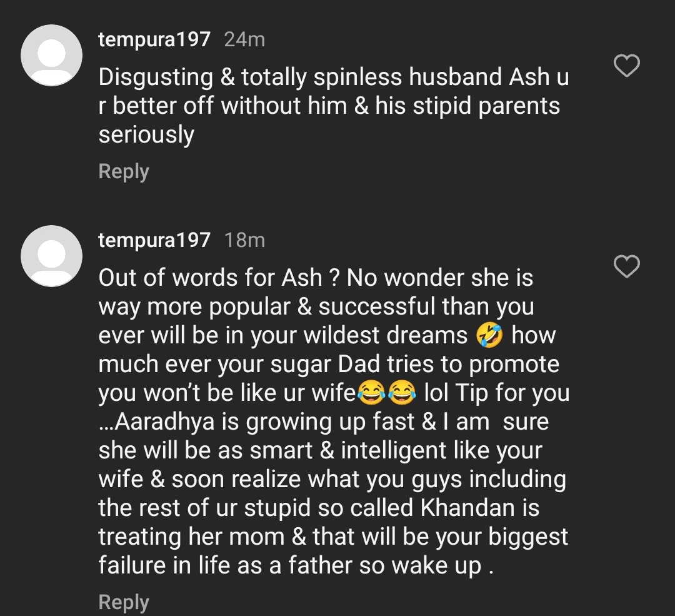The height and width of the screenshot is (616, 675).
Task: Tap the 18m timestamp
Action: point(244,240)
